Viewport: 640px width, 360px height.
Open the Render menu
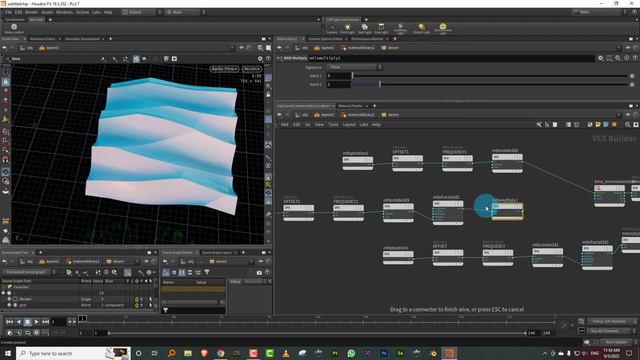coord(31,12)
